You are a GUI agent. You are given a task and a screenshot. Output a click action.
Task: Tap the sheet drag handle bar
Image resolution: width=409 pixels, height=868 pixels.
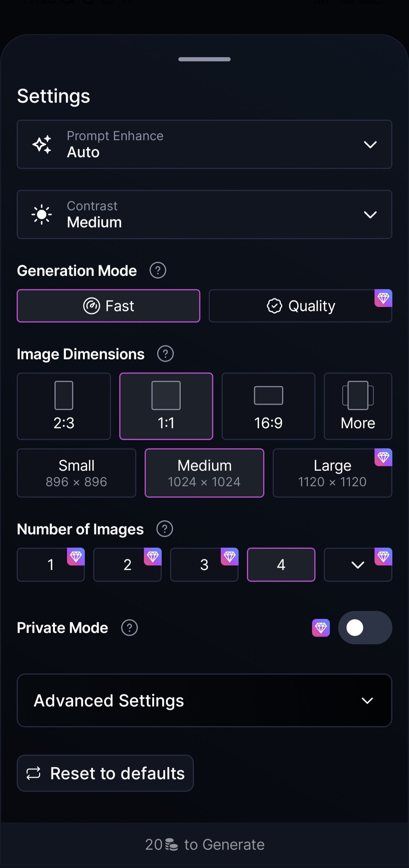click(204, 59)
